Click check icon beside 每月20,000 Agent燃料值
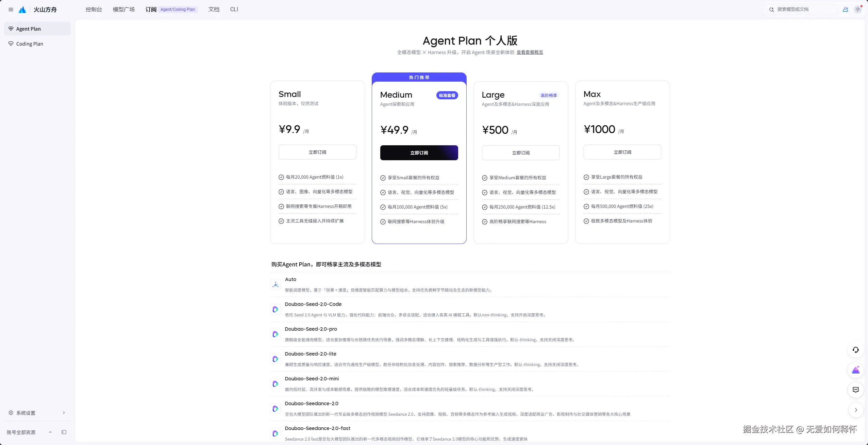Image resolution: width=868 pixels, height=445 pixels. point(281,177)
